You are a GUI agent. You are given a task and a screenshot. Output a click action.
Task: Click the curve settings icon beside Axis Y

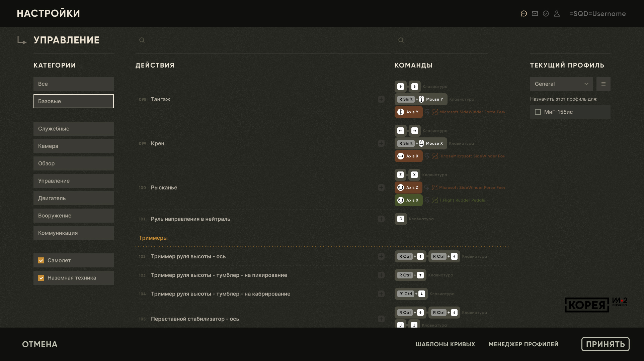pyautogui.click(x=435, y=112)
